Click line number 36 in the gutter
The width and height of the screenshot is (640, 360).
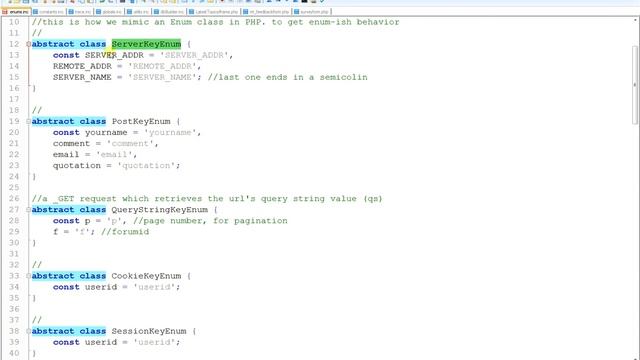click(14, 309)
